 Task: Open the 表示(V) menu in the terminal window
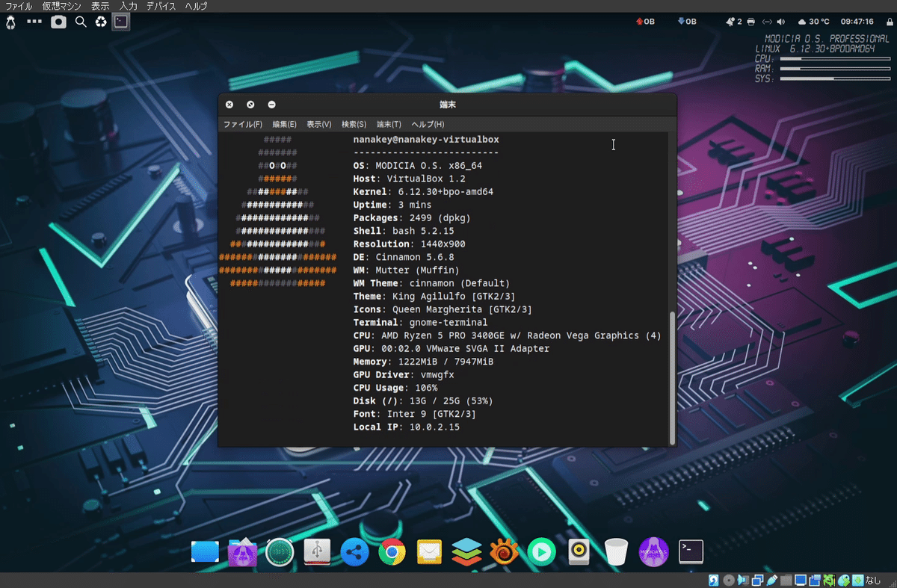pyautogui.click(x=318, y=124)
